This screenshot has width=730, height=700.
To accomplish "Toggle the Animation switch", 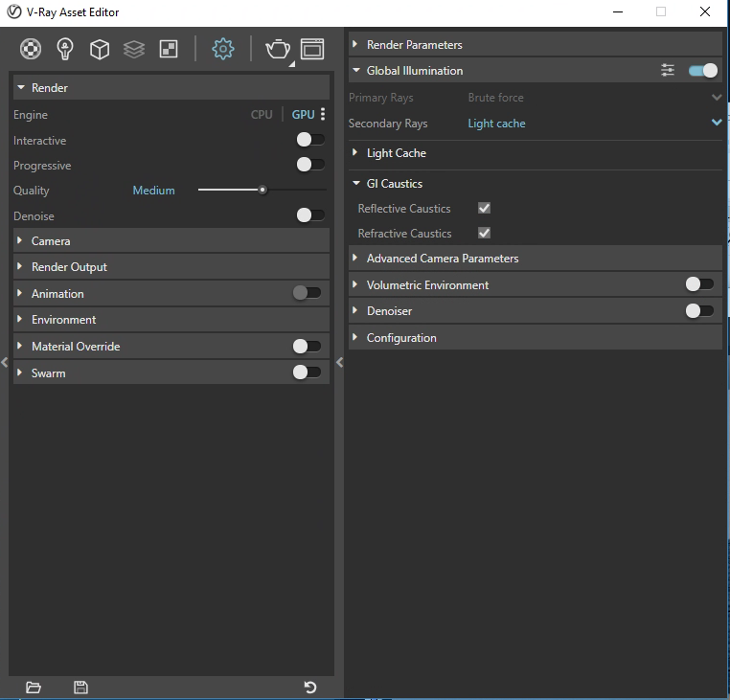I will point(307,293).
